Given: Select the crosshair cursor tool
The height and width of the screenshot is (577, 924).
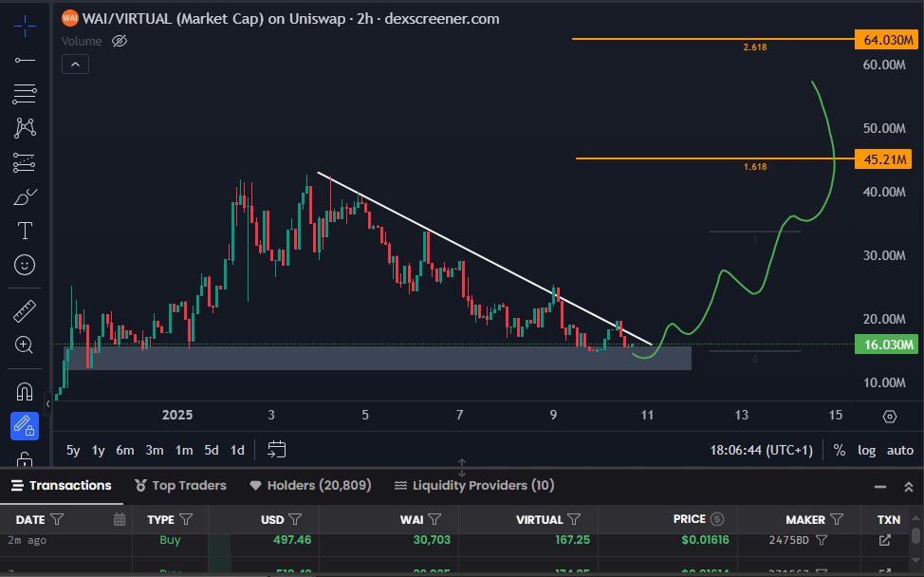Looking at the screenshot, I should click(25, 26).
